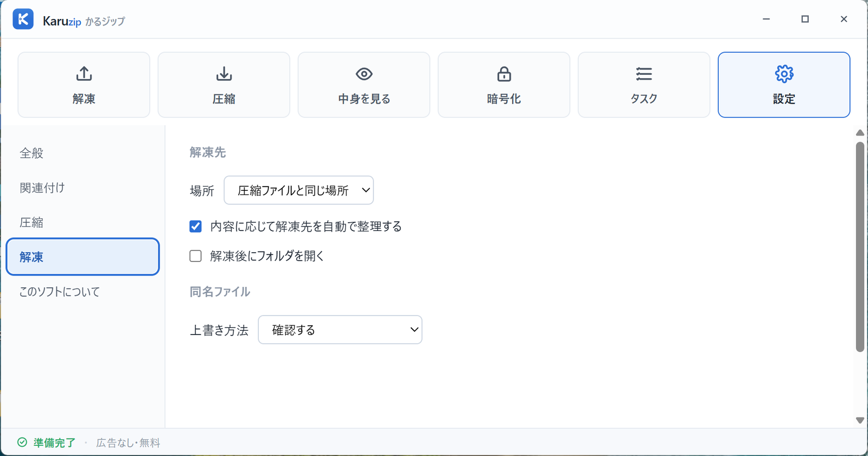868x456 pixels.
Task: Go to the タスク tab
Action: (x=644, y=85)
